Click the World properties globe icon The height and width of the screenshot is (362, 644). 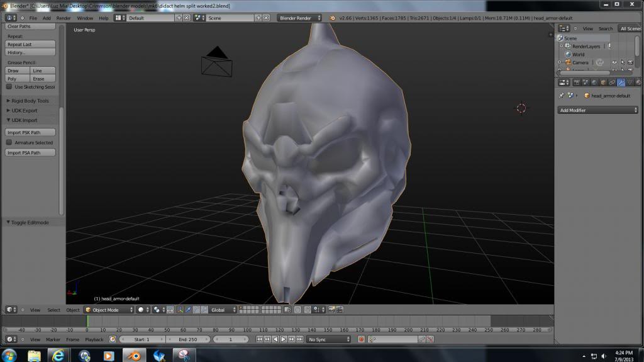pos(594,82)
